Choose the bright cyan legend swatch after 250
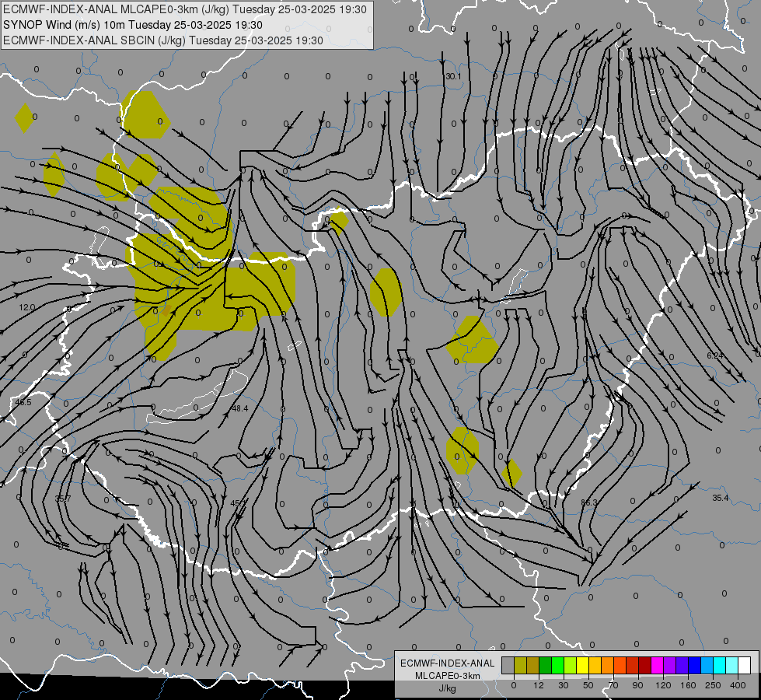Image resolution: width=761 pixels, height=700 pixels. pyautogui.click(x=720, y=665)
